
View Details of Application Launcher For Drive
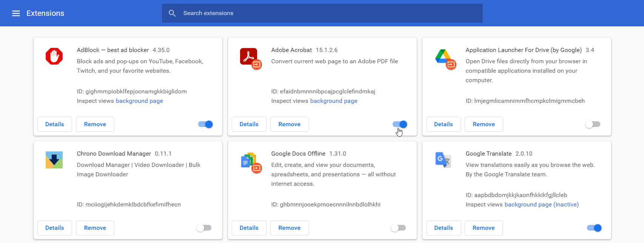point(444,124)
